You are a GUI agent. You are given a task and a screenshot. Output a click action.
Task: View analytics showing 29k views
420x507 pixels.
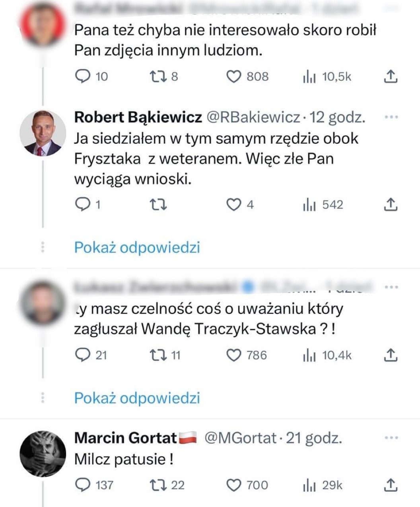[x=322, y=485]
